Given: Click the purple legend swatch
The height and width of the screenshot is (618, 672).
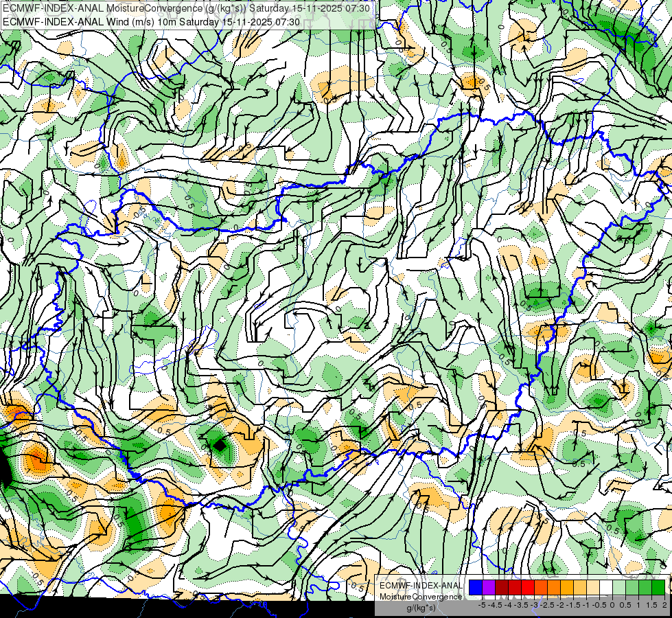Looking at the screenshot, I should click(489, 587).
